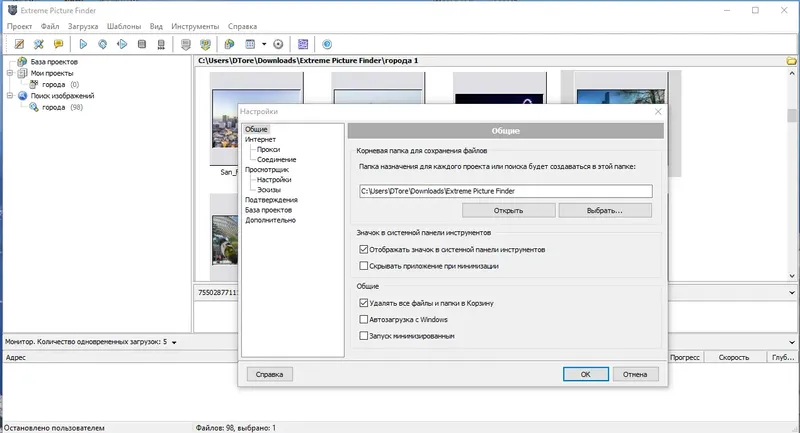Image resolution: width=800 pixels, height=433 pixels.
Task: Click the colored shield with arrow icon
Action: pyautogui.click(x=205, y=44)
